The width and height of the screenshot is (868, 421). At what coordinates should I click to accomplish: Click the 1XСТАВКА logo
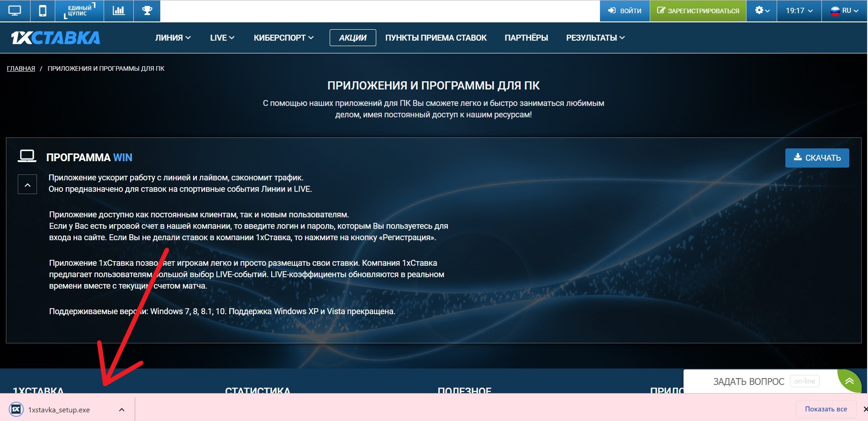pyautogui.click(x=55, y=38)
